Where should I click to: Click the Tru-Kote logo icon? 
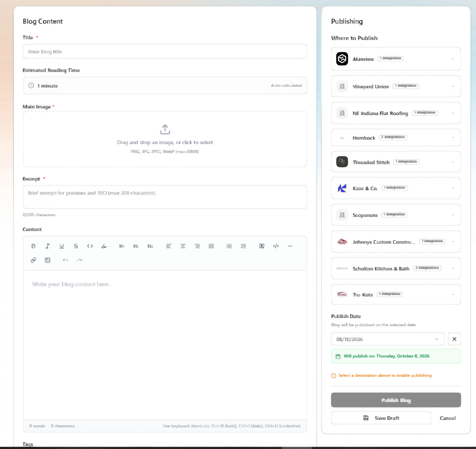pyautogui.click(x=342, y=294)
